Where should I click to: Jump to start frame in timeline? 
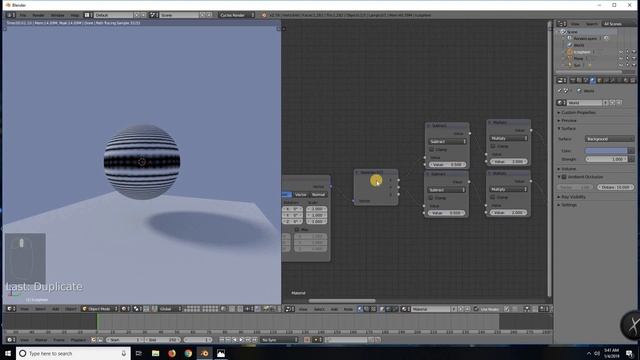pos(222,340)
